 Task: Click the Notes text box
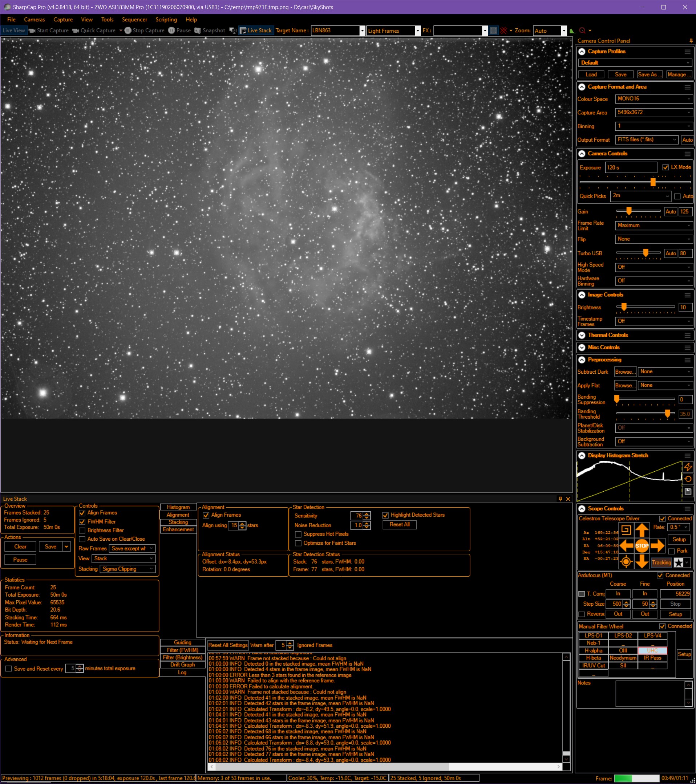tap(650, 694)
